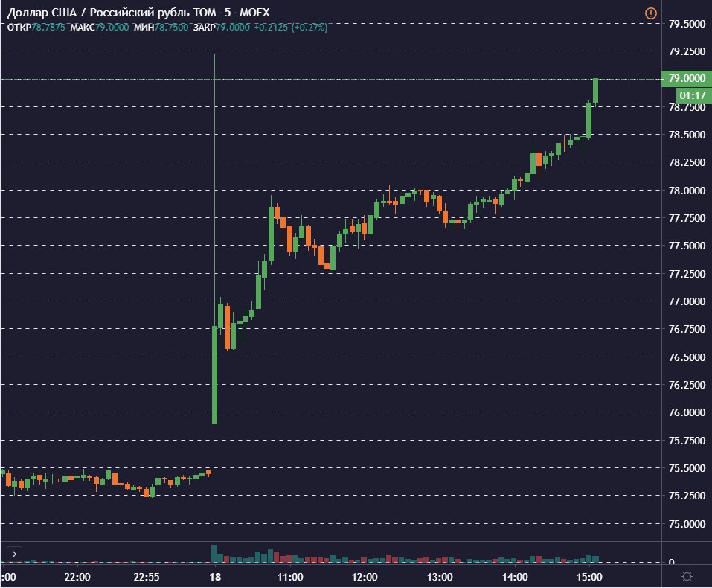The width and height of the screenshot is (712, 588).
Task: Click the 13:00 time axis label
Action: [x=440, y=577]
